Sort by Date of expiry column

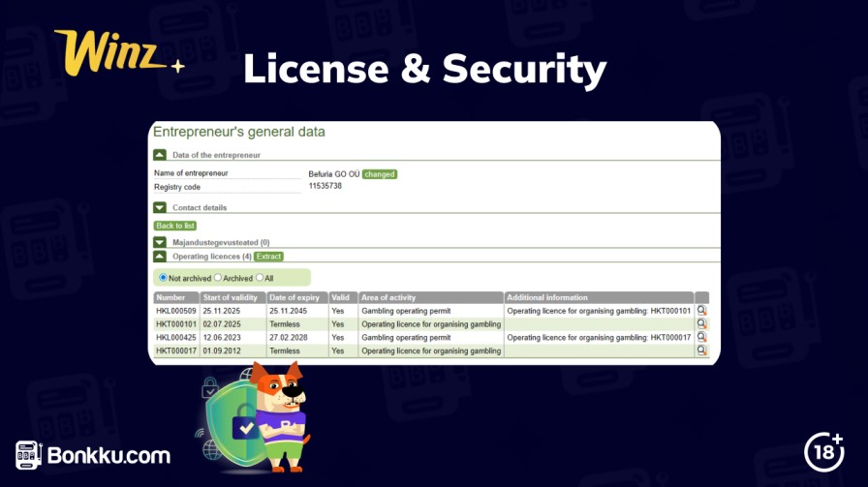click(x=297, y=297)
